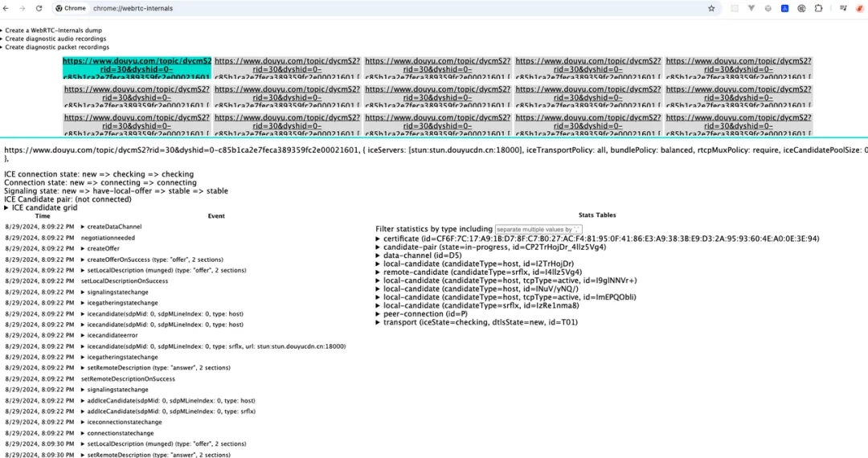The height and width of the screenshot is (458, 868).
Task: Click the statistics type filter input
Action: (538, 229)
